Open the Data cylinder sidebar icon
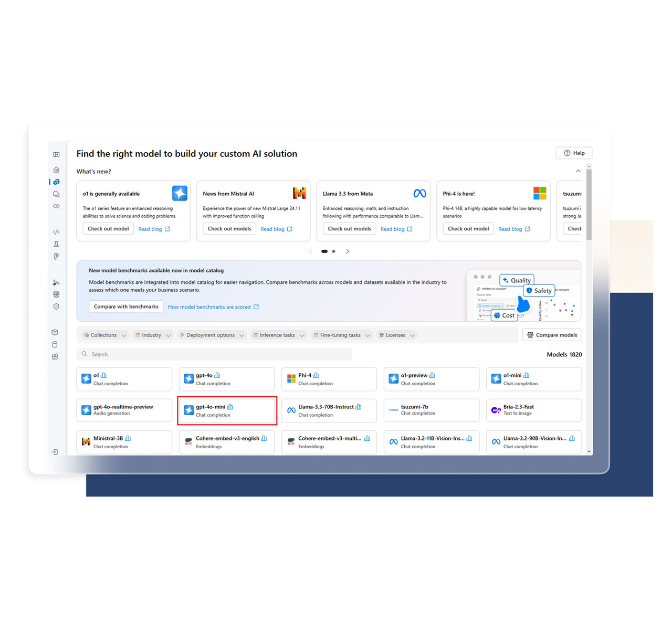Screen dimensions: 672x633 [55, 344]
